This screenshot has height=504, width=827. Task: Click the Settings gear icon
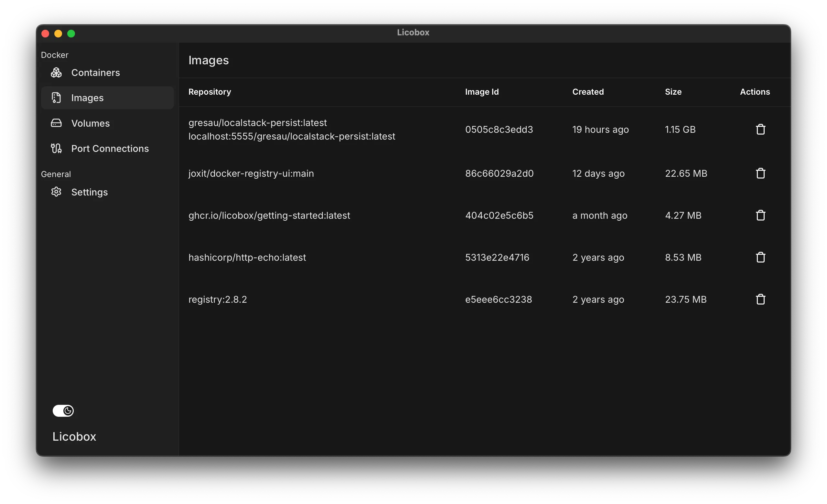pos(56,192)
